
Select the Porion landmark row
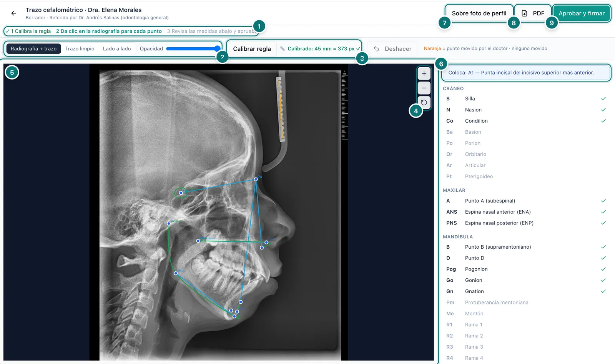526,143
